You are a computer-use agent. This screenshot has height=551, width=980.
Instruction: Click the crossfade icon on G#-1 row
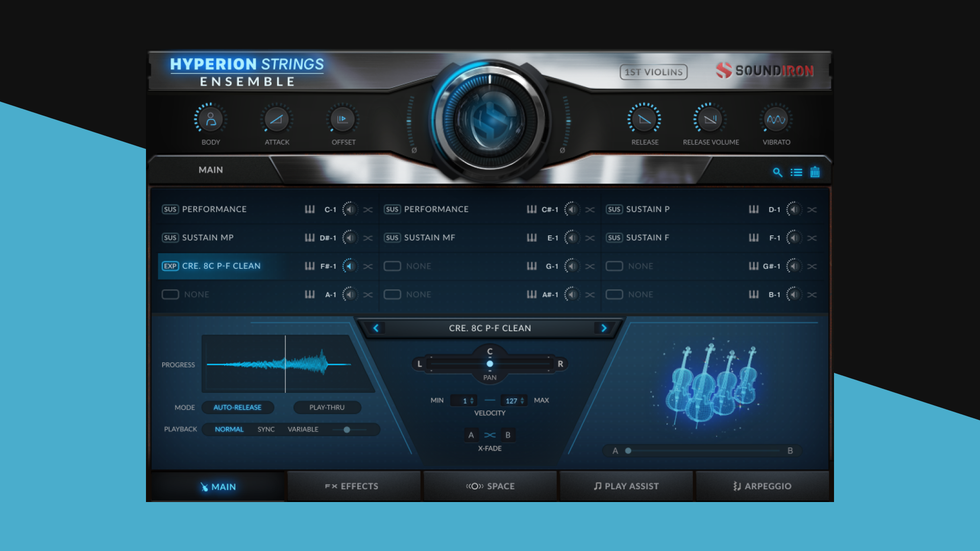point(812,266)
